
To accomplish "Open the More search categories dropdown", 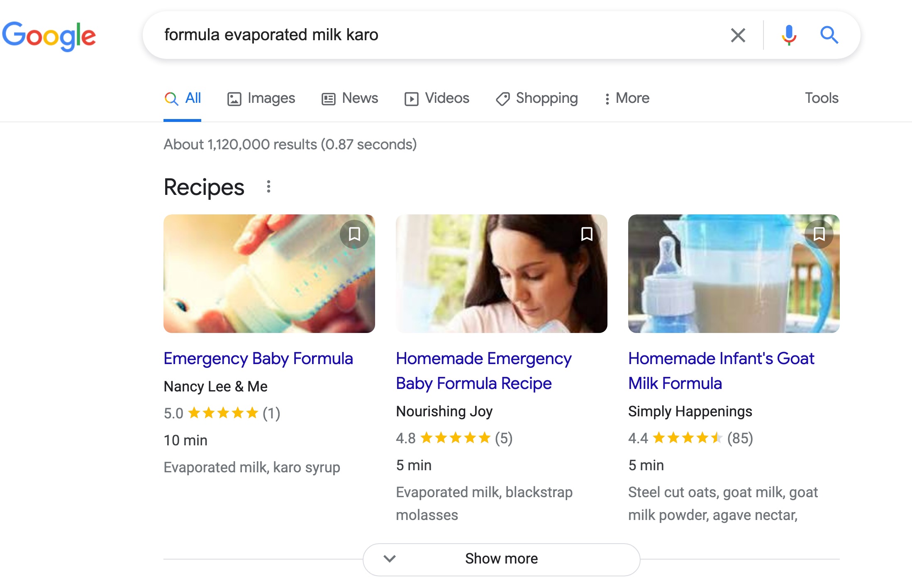I will (x=627, y=98).
